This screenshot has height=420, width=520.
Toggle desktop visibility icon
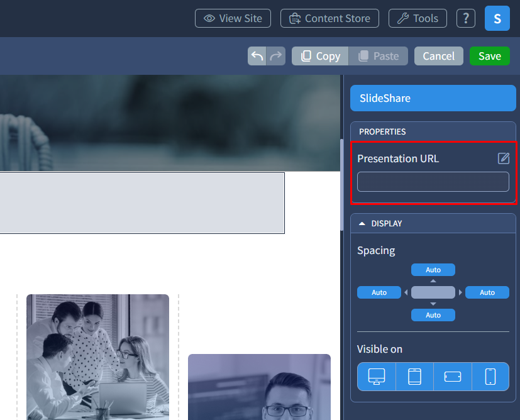[377, 377]
